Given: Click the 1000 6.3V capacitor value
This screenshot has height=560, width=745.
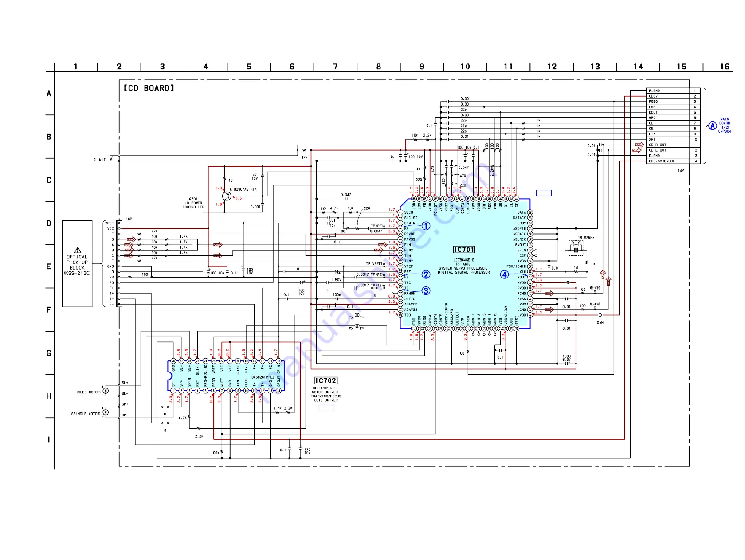Looking at the screenshot, I should pos(567,358).
